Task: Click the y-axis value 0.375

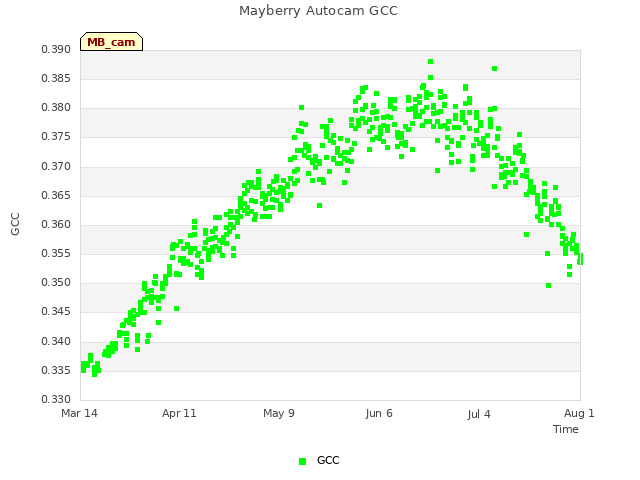Action: [56, 137]
